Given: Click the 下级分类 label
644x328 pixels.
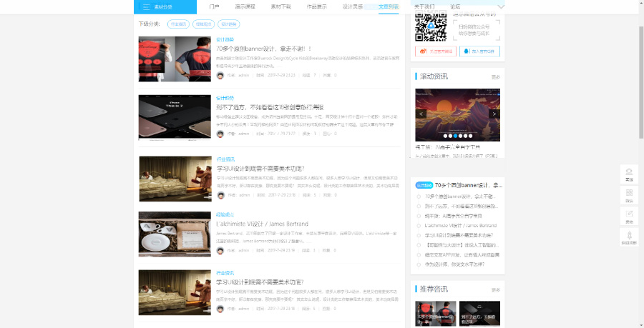Looking at the screenshot, I should pos(150,24).
